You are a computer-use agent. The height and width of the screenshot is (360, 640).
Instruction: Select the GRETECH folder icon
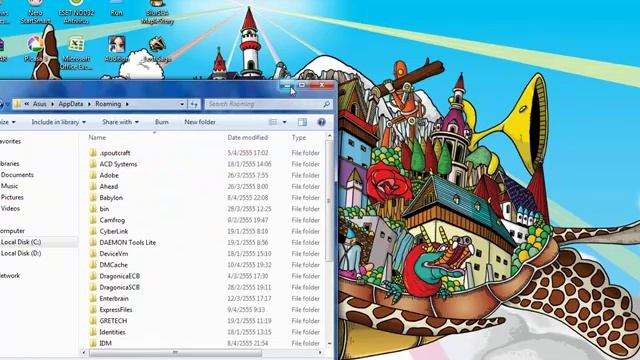[x=93, y=321]
